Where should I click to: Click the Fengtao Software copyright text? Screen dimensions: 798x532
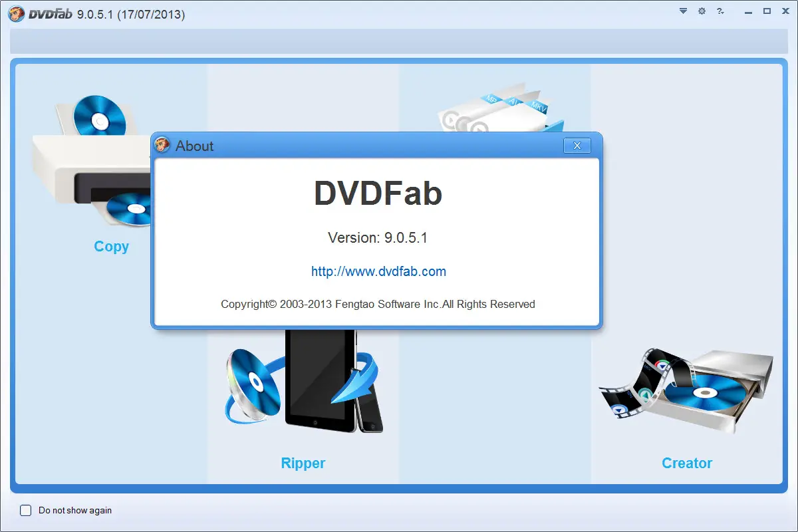(x=378, y=304)
